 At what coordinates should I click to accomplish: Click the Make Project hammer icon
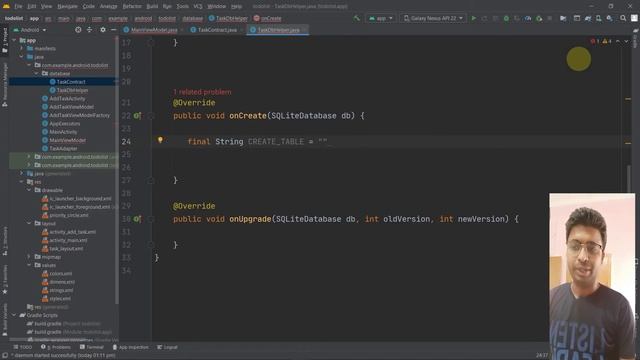[x=357, y=18]
